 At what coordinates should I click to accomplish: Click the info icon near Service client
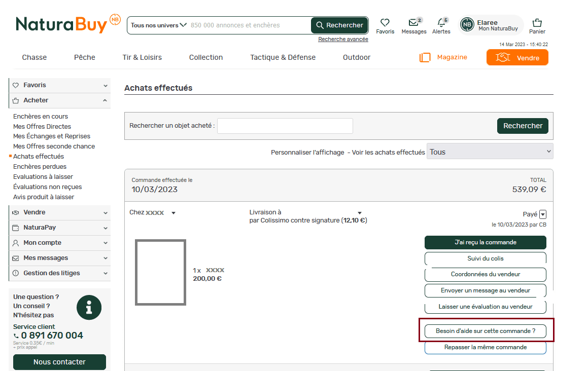pos(89,307)
